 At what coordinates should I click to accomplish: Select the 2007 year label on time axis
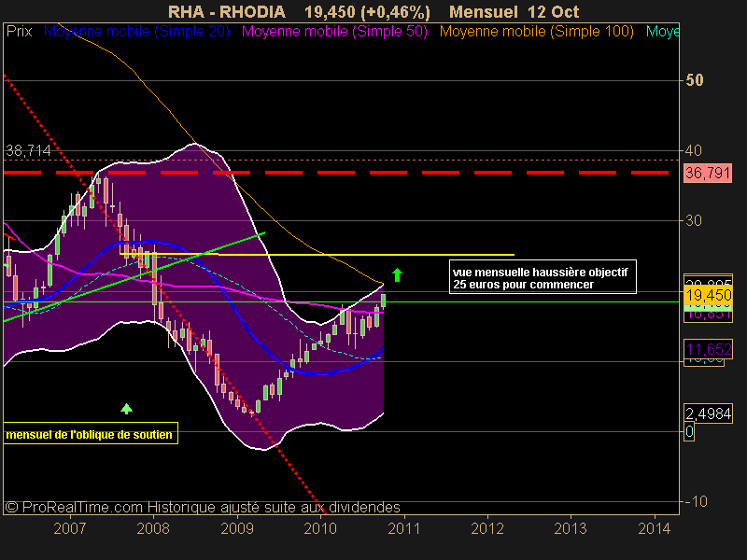(x=69, y=528)
